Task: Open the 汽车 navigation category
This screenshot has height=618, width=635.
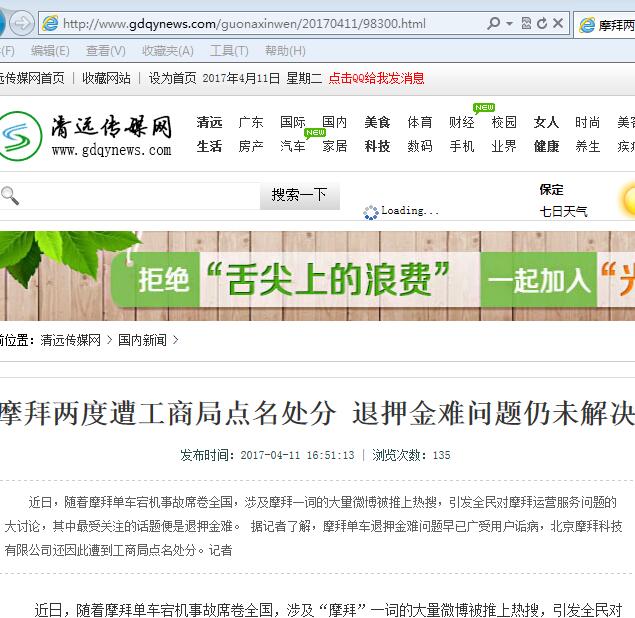Action: (293, 146)
